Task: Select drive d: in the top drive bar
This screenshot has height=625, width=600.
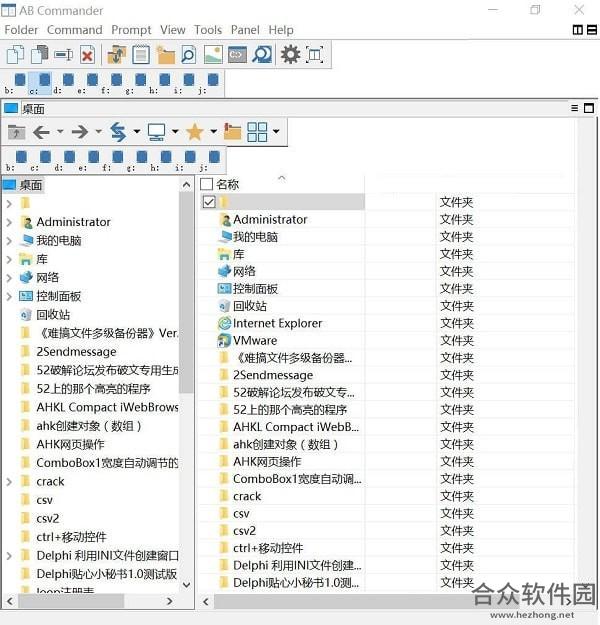Action: point(64,83)
